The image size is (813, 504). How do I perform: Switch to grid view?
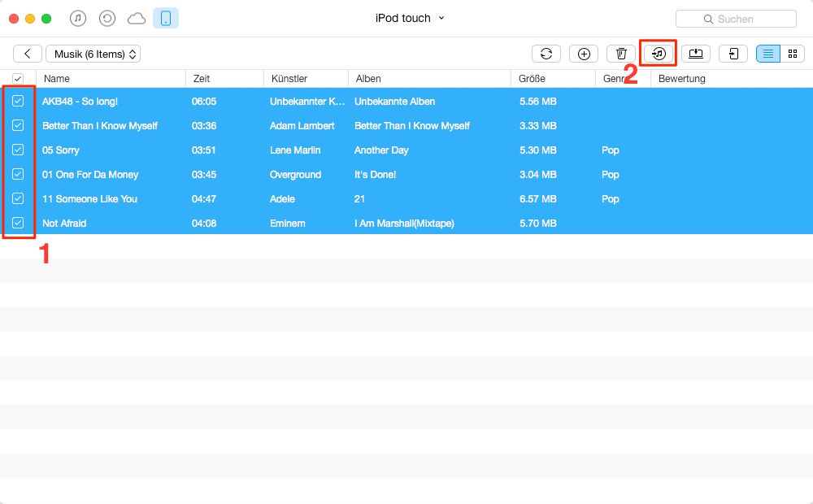pos(792,54)
